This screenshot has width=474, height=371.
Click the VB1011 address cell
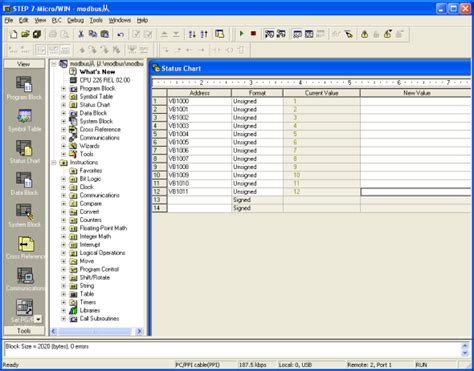(199, 192)
